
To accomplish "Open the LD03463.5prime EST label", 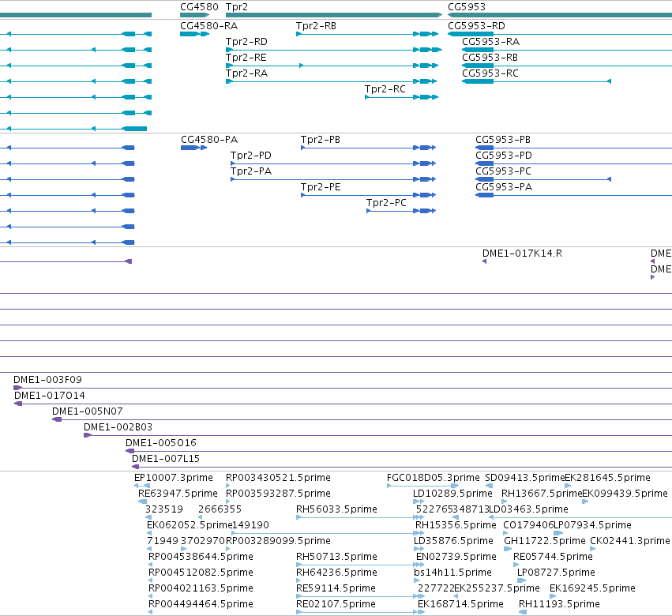I will (x=528, y=509).
